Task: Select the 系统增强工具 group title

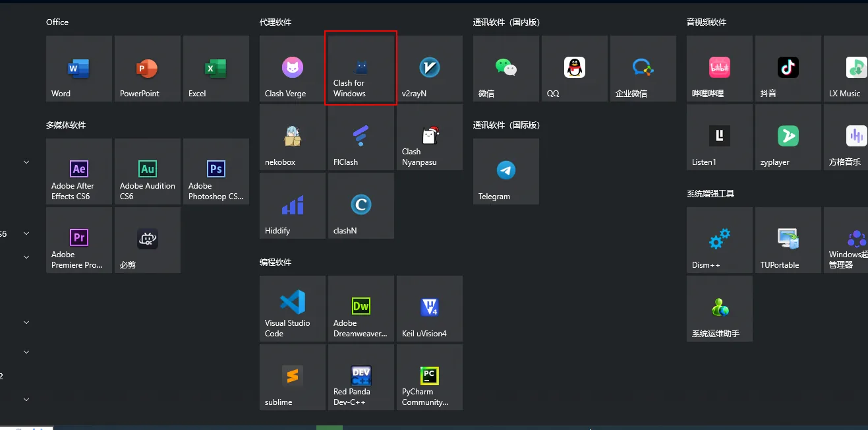Action: [x=710, y=194]
